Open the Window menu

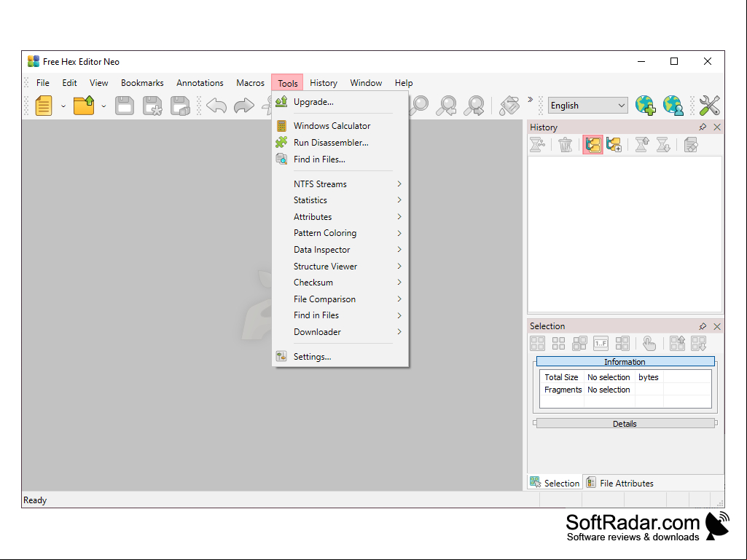coord(366,83)
